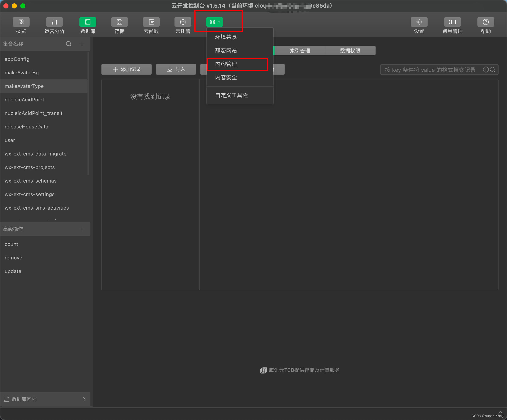The image size is (507, 420).
Task: Select the user collection
Action: coord(44,140)
